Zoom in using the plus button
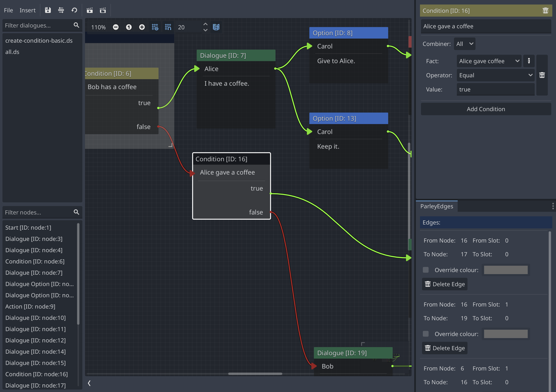Image resolution: width=556 pixels, height=392 pixels. pyautogui.click(x=142, y=27)
